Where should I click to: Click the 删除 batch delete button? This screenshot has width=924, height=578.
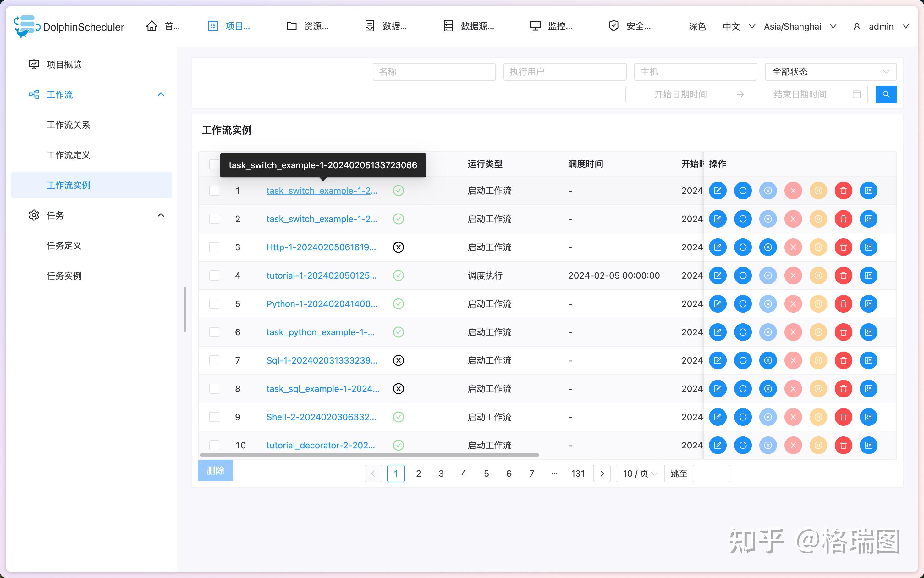click(x=215, y=470)
